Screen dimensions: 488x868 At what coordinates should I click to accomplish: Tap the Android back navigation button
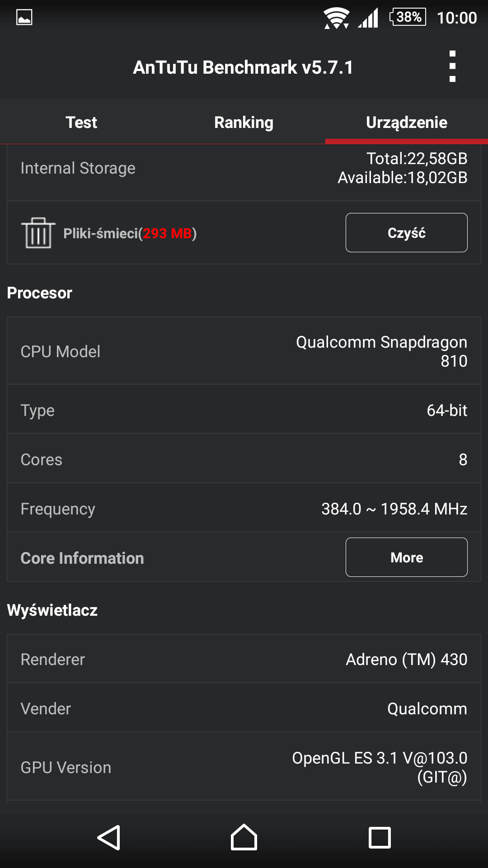[109, 837]
